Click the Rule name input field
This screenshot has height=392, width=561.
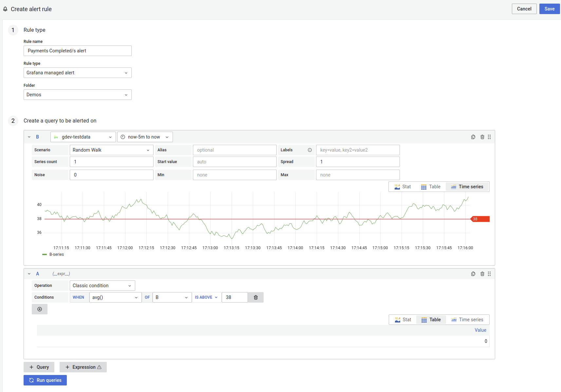pyautogui.click(x=77, y=51)
